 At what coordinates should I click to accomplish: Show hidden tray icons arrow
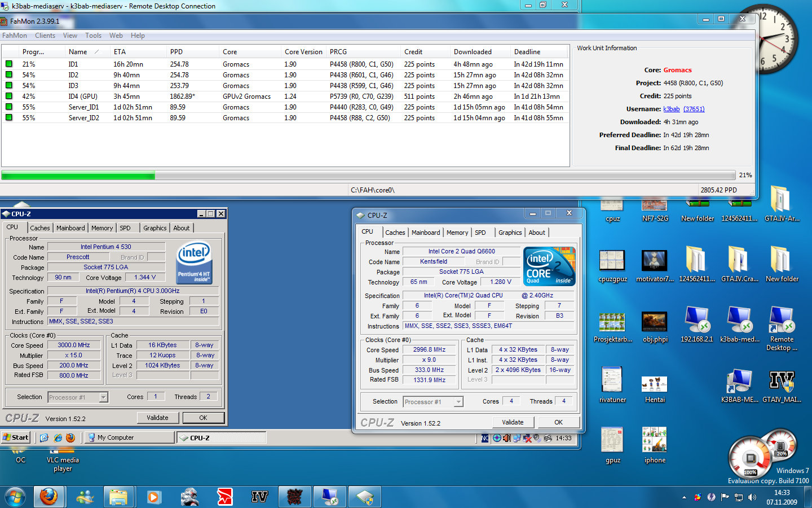(x=684, y=498)
